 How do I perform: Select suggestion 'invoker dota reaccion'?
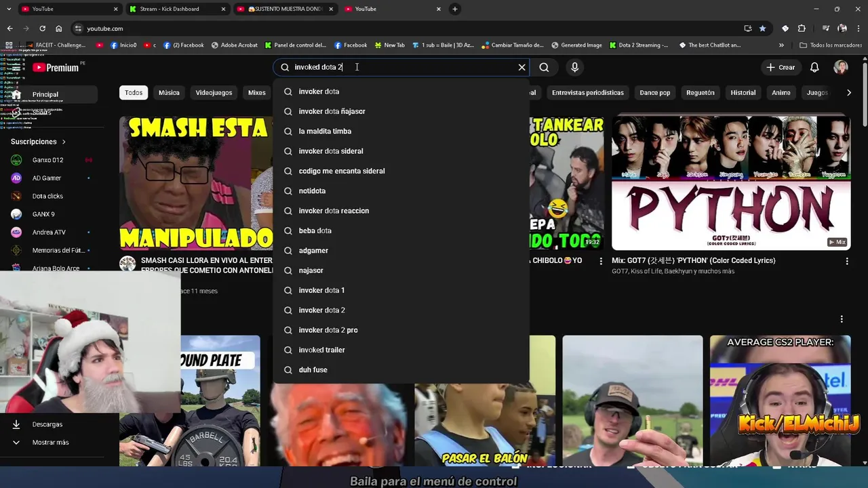point(401,211)
